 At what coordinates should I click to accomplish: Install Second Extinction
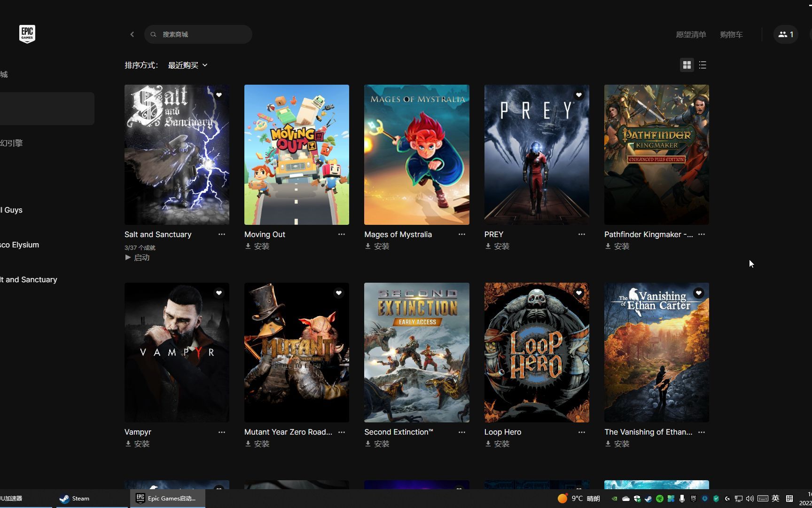pos(377,444)
